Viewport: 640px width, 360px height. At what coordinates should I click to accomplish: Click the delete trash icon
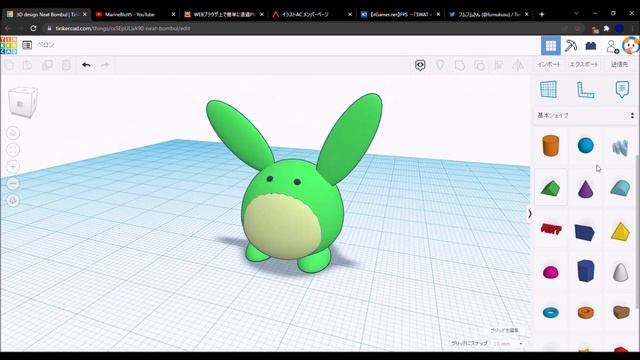(66, 65)
